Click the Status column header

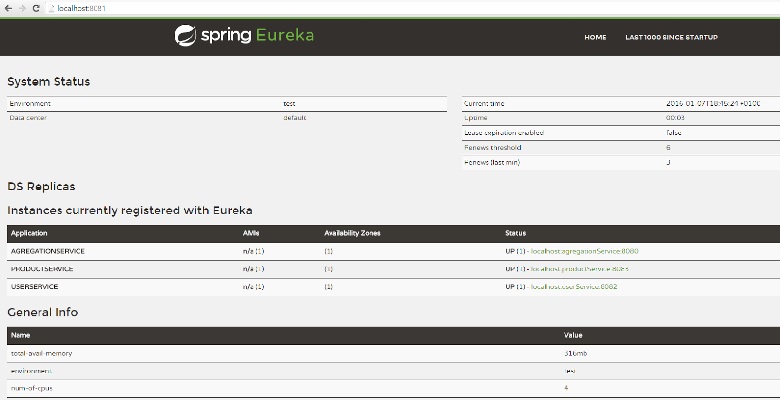point(516,233)
